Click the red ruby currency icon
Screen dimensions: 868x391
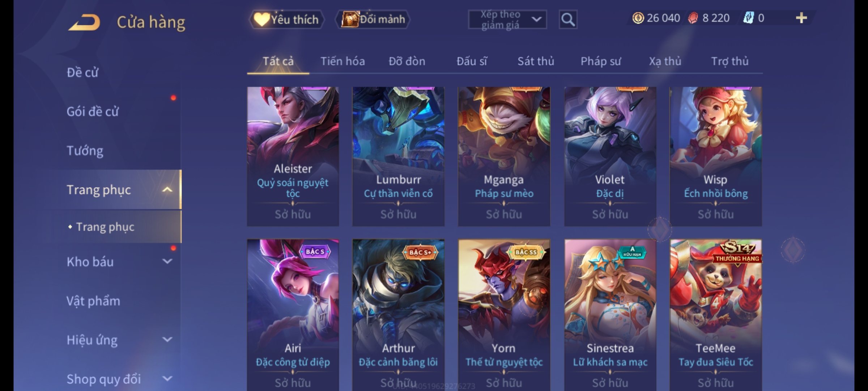[x=693, y=18]
